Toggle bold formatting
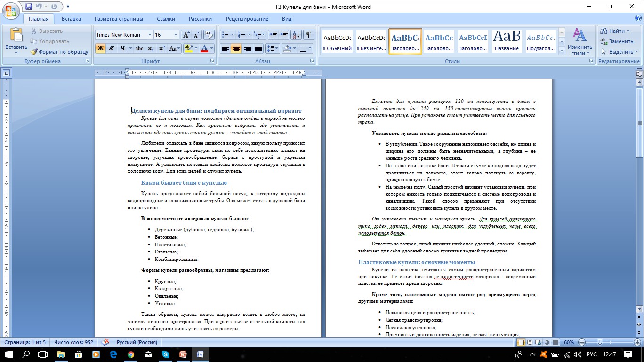Screen dimensions: 644x362 click(x=100, y=48)
